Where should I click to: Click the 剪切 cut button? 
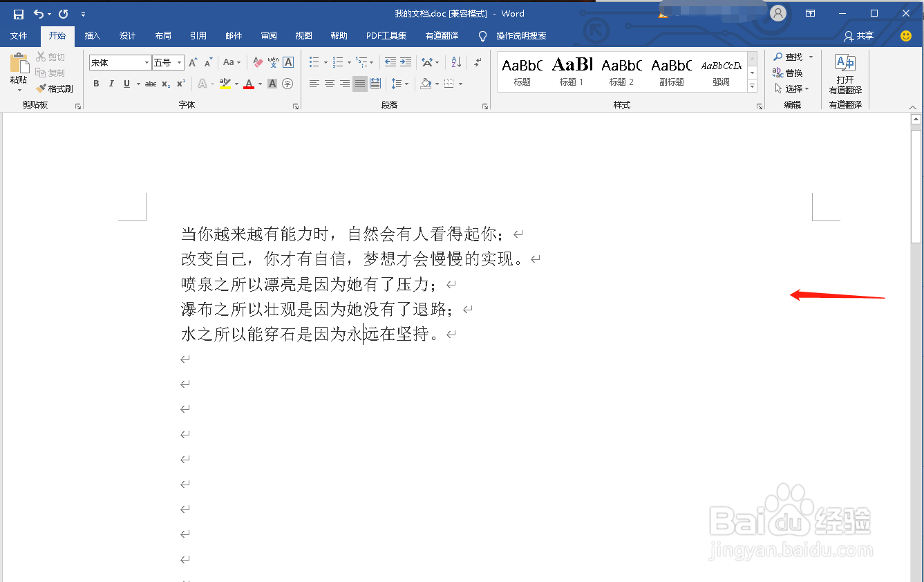click(x=50, y=57)
